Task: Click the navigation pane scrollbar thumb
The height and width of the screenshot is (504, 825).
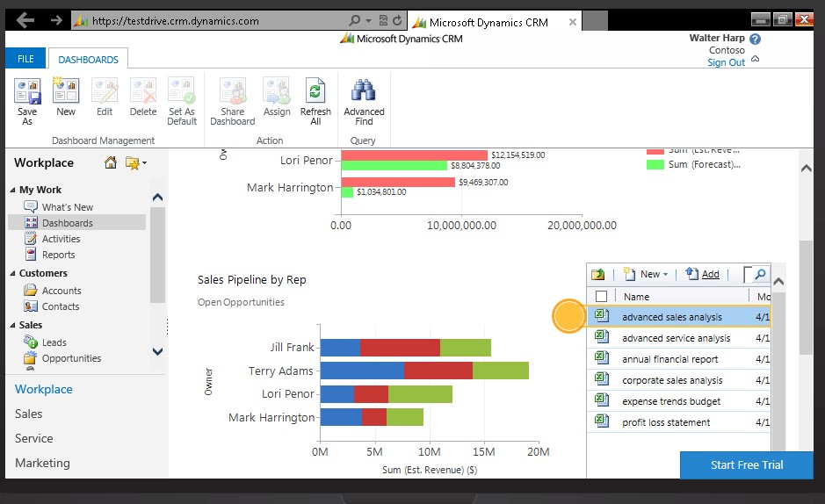Action: coord(157,255)
